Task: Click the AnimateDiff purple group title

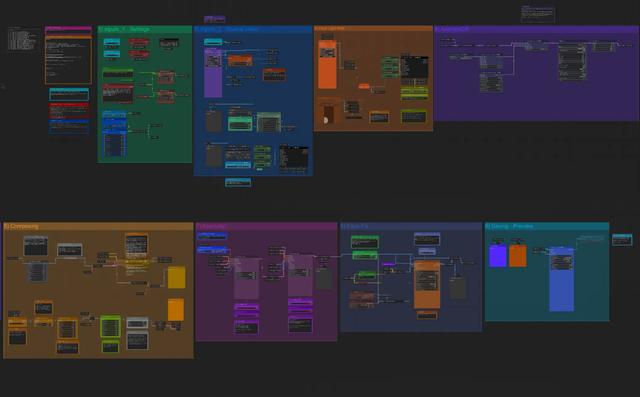Action: click(x=537, y=29)
